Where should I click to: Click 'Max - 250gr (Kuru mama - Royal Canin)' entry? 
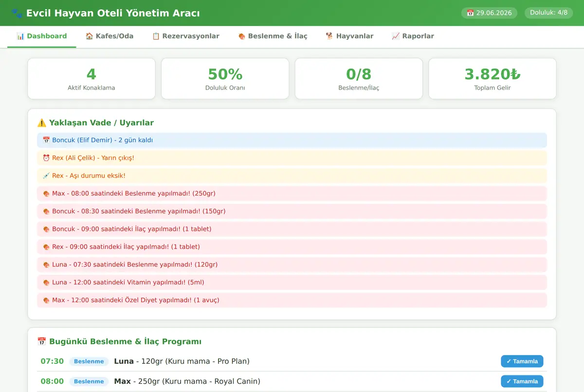187,381
